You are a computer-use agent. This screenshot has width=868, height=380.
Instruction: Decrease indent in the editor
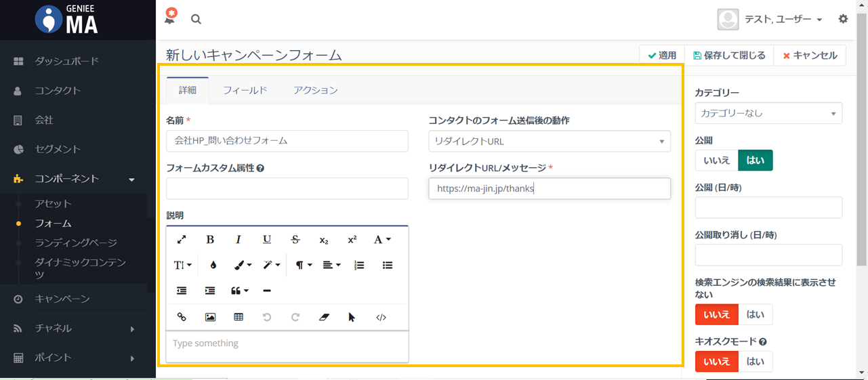pyautogui.click(x=182, y=291)
